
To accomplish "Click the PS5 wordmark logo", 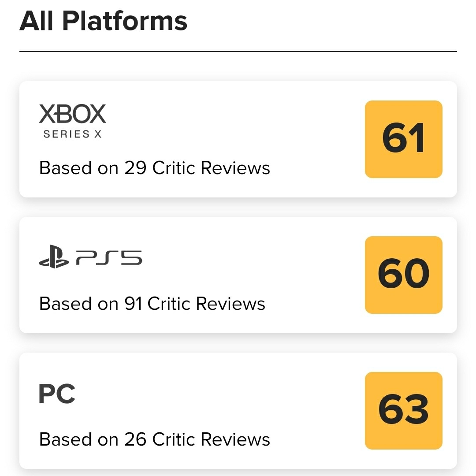I will 109,258.
